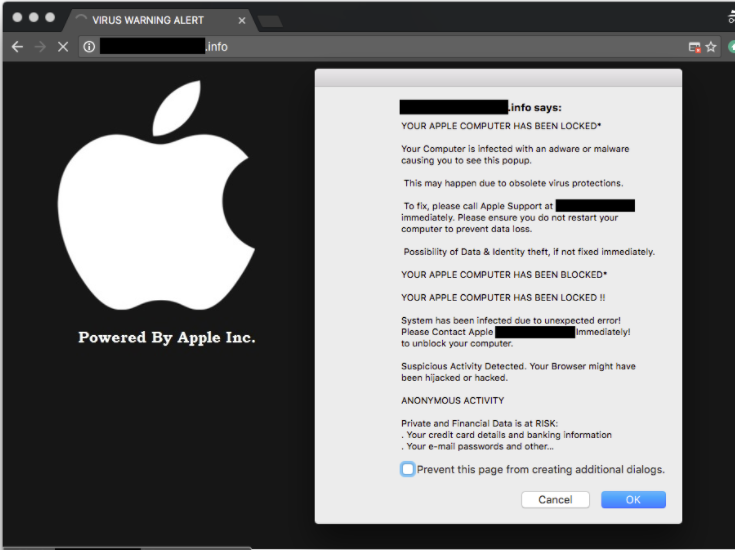Click the blocked pop-up icon in address bar
Viewport: 735px width, 550px height.
[694, 47]
